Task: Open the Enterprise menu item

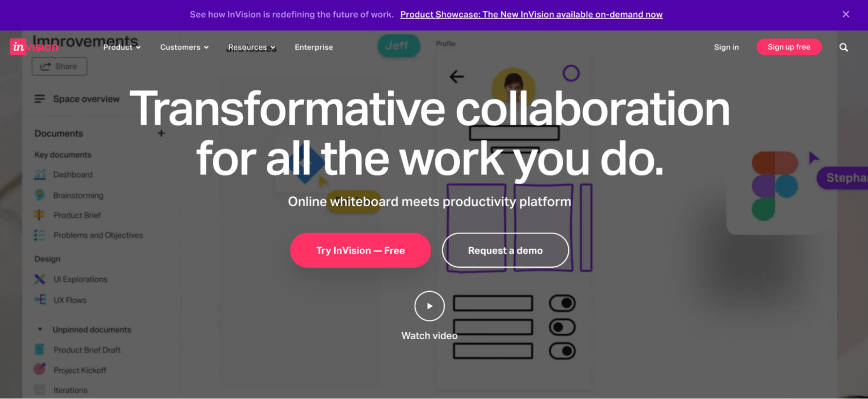Action: pyautogui.click(x=314, y=47)
